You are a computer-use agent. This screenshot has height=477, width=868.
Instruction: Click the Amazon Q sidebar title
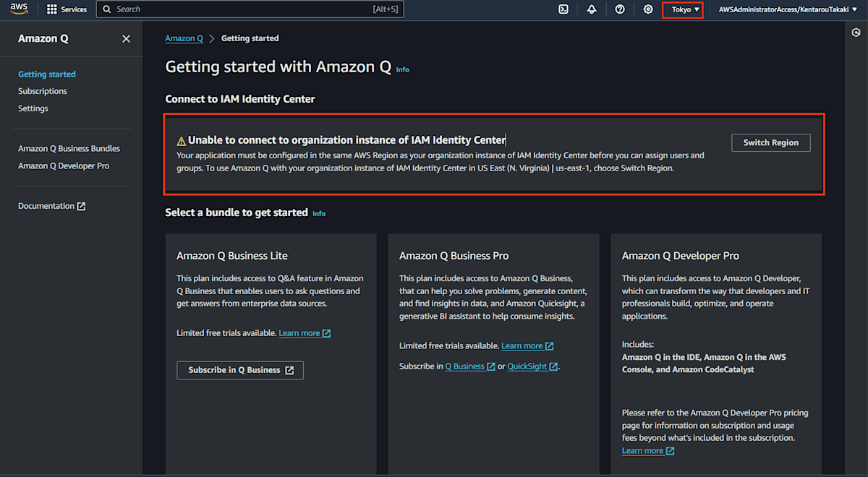(43, 39)
